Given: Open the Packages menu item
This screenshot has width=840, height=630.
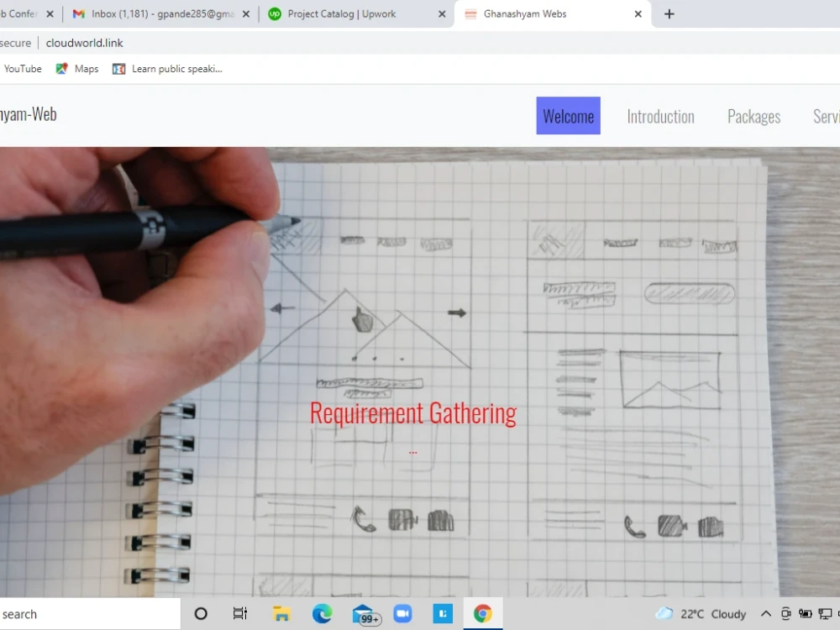Looking at the screenshot, I should pos(753,116).
